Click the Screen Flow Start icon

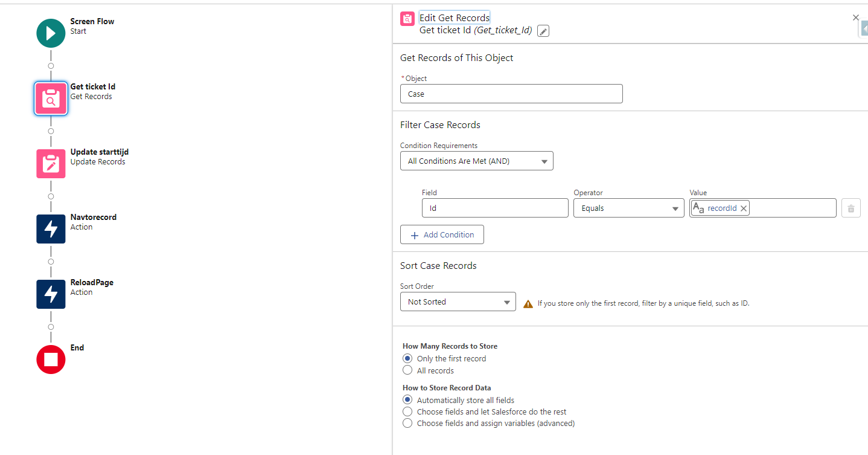tap(51, 33)
